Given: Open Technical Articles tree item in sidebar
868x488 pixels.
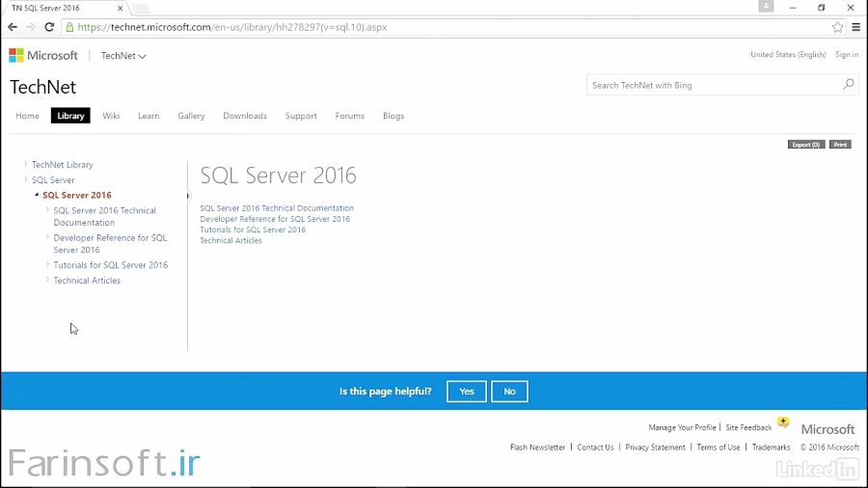Looking at the screenshot, I should coord(87,281).
